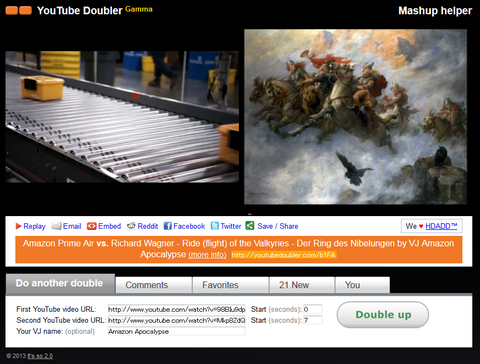Open the (more info) link
Screen dimensions: 480x364
tap(207, 255)
